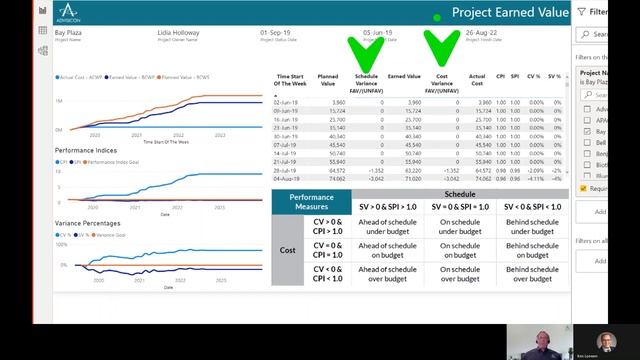Click the Earned Value - BCWP legend swatch
Image resolution: width=640 pixels, height=360 pixels.
107,77
